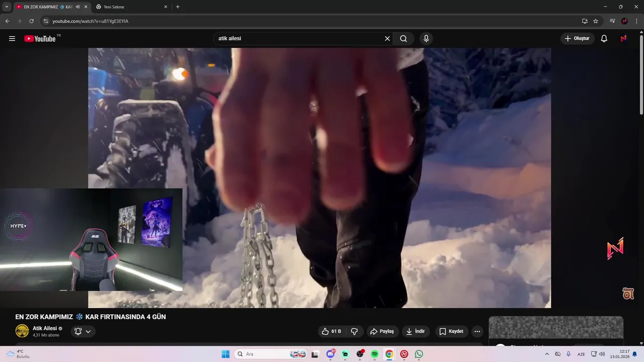Start voice search with microphone icon
Image resolution: width=644 pixels, height=362 pixels.
pyautogui.click(x=426, y=39)
